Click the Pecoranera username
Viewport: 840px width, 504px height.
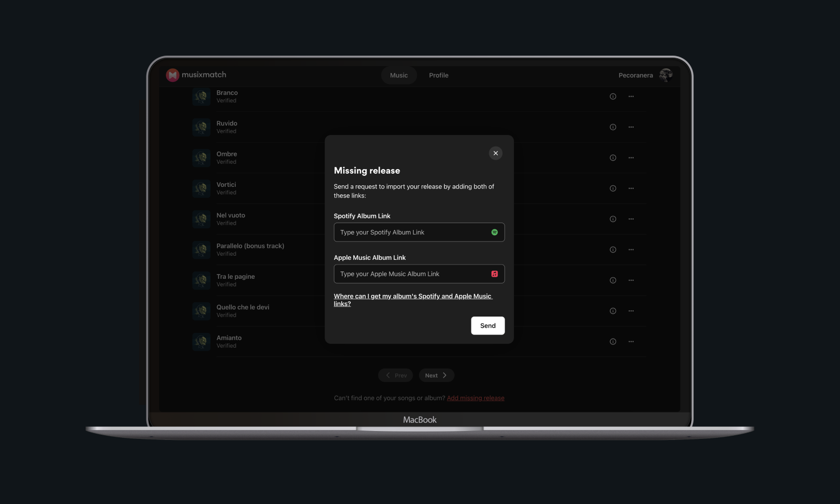pyautogui.click(x=636, y=75)
